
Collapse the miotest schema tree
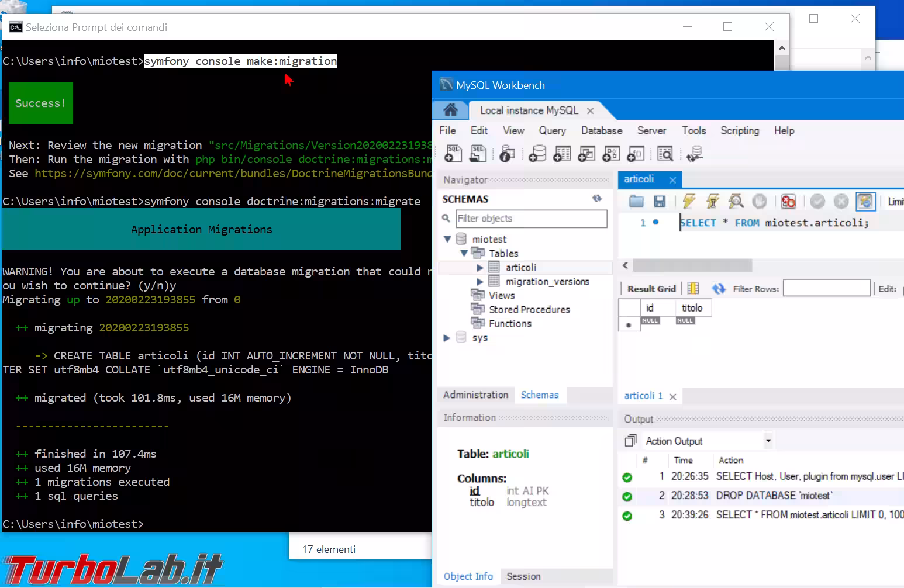447,239
